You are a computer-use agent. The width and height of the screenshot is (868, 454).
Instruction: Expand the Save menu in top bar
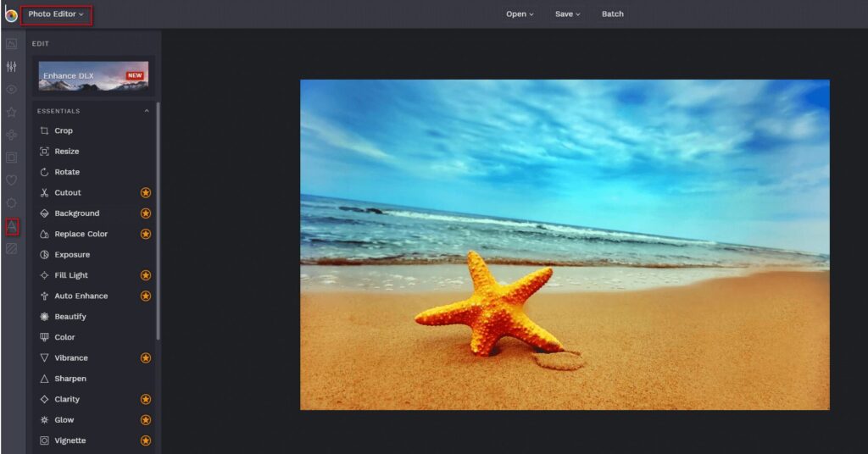pos(567,14)
